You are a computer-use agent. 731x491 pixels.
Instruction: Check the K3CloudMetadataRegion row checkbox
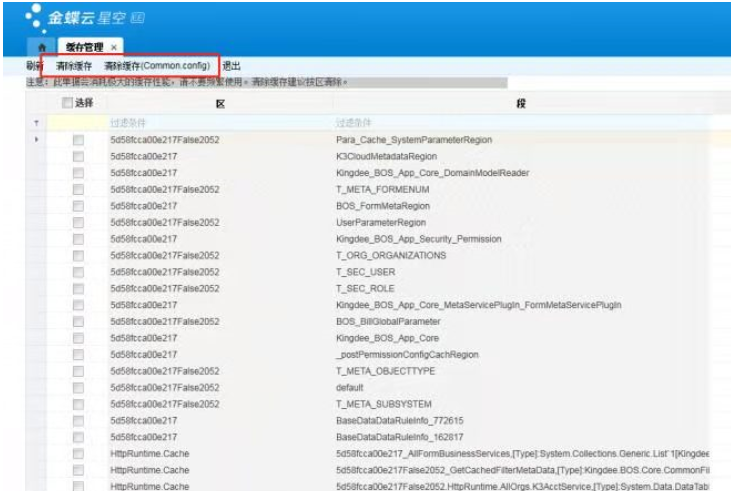coord(78,156)
